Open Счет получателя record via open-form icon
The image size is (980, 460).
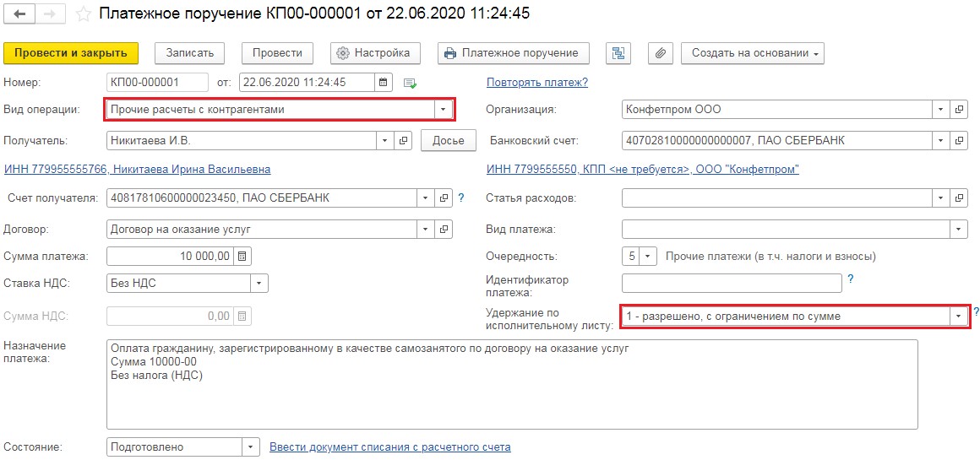click(444, 198)
